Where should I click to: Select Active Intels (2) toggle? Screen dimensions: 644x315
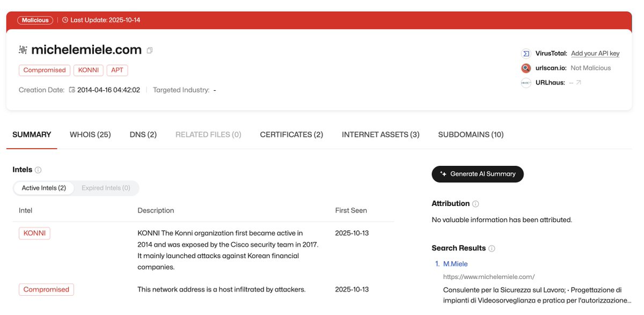coord(44,188)
